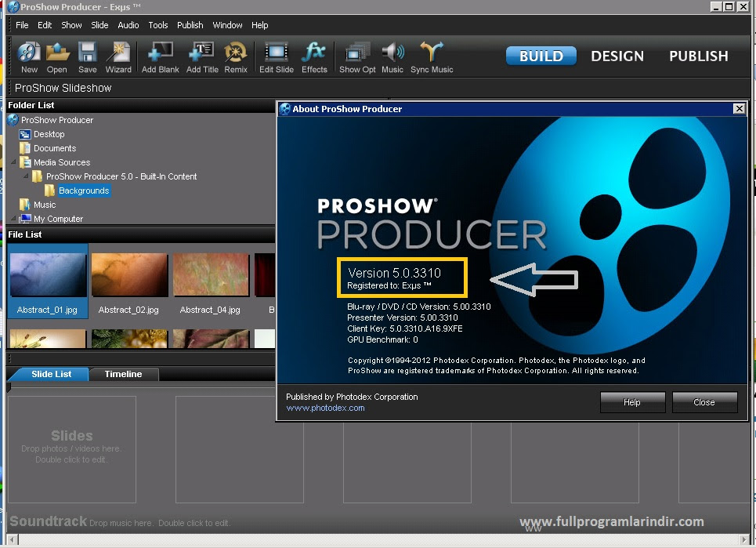Open the www.photodex.com link
The height and width of the screenshot is (548, 756).
[325, 408]
